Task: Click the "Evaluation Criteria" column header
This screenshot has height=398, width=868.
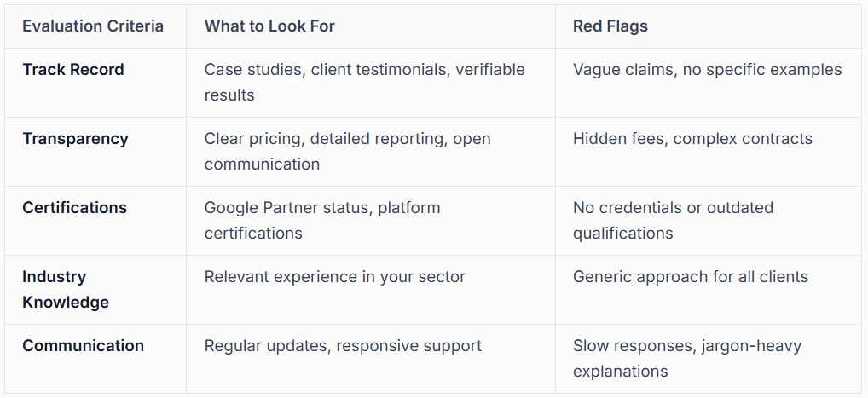Action: (x=93, y=26)
